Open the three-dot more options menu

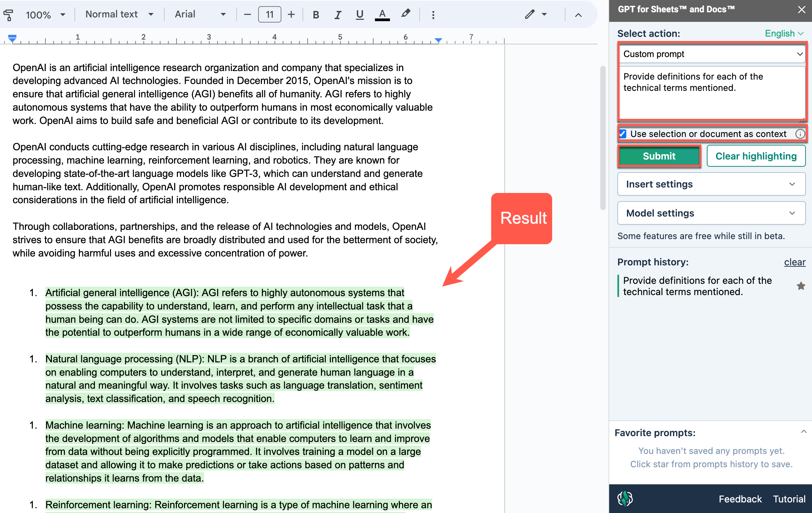(x=433, y=15)
